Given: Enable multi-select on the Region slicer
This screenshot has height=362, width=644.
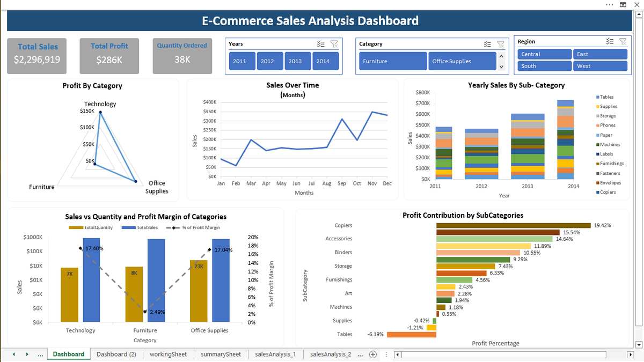Looking at the screenshot, I should tap(609, 41).
